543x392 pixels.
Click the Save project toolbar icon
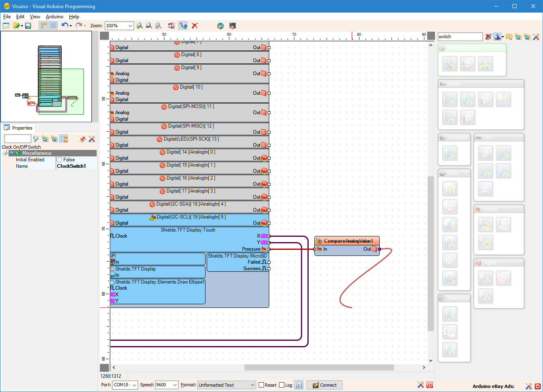pos(28,26)
